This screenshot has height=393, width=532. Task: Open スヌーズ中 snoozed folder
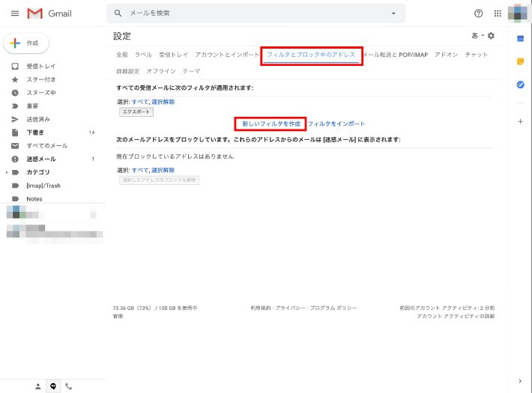click(x=41, y=93)
